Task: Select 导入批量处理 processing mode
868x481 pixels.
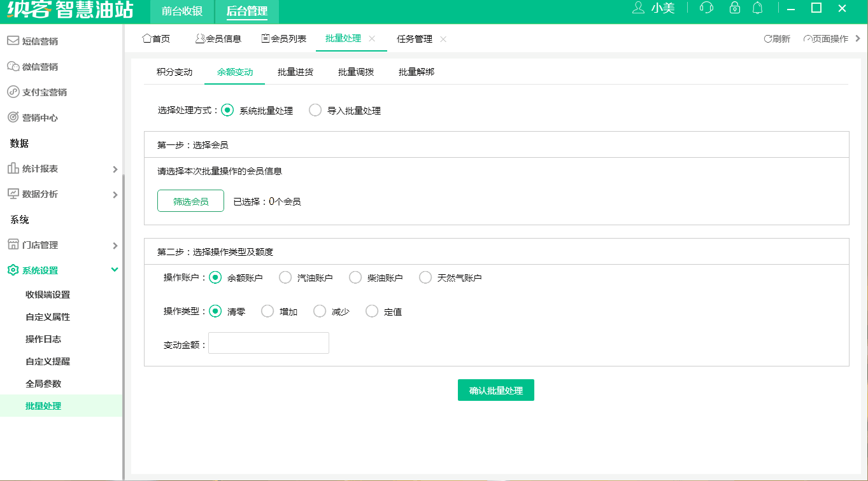Action: coord(315,109)
